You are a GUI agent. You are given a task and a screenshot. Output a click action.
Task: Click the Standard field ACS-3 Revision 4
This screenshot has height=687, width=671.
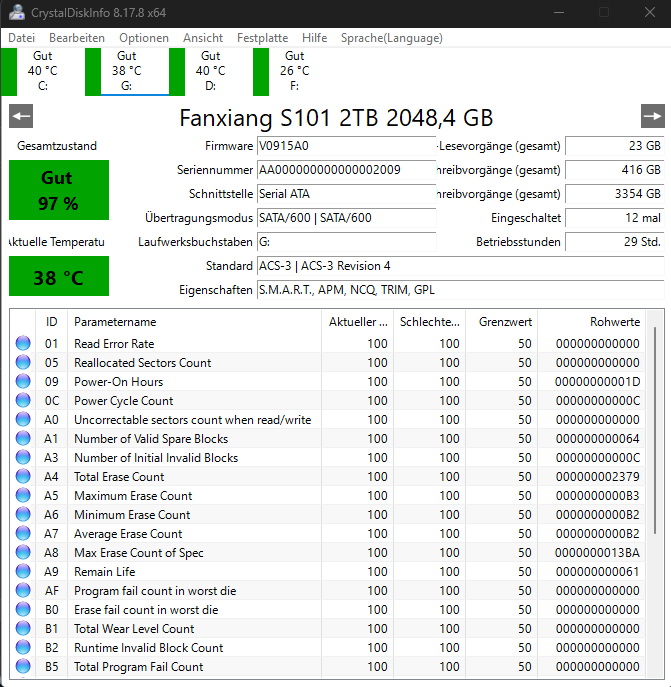coord(461,266)
